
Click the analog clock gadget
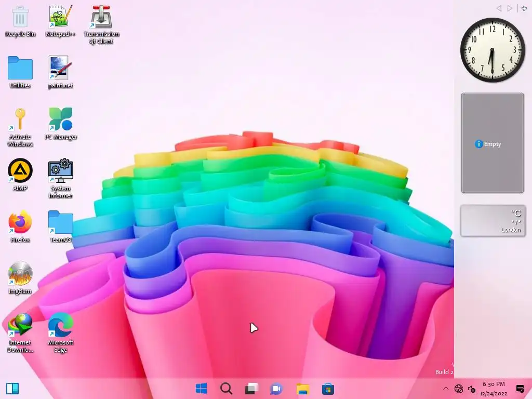click(493, 50)
